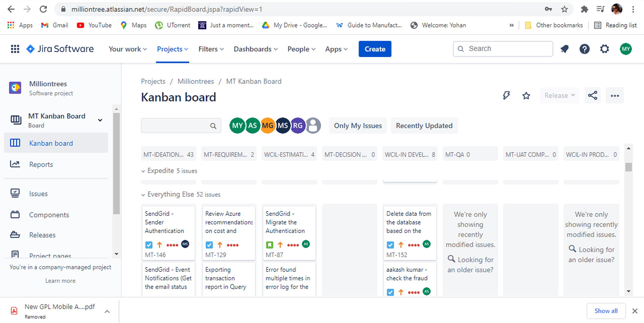Toggle Recently Updated quick filter
The height and width of the screenshot is (323, 644).
point(424,126)
